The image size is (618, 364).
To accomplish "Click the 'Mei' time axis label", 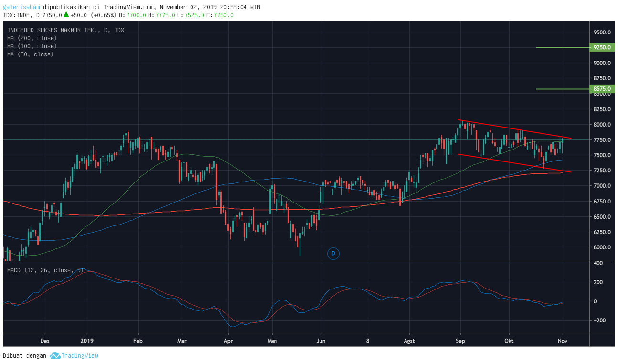I will (272, 341).
